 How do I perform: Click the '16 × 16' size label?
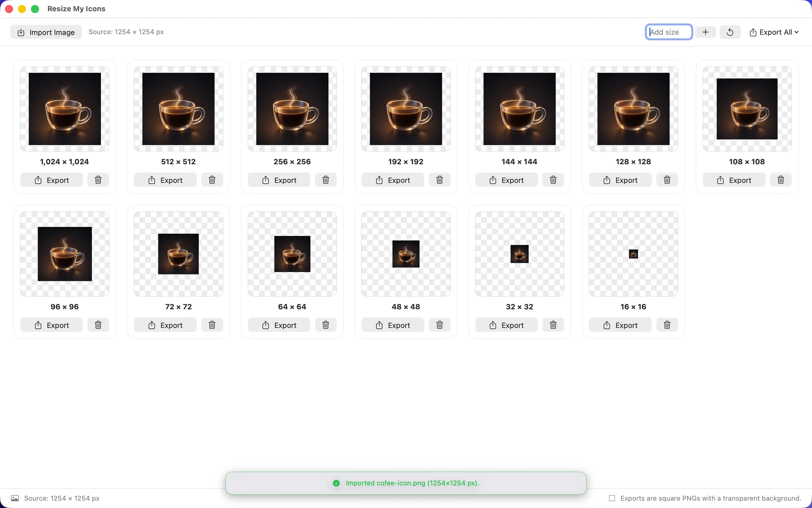point(634,307)
